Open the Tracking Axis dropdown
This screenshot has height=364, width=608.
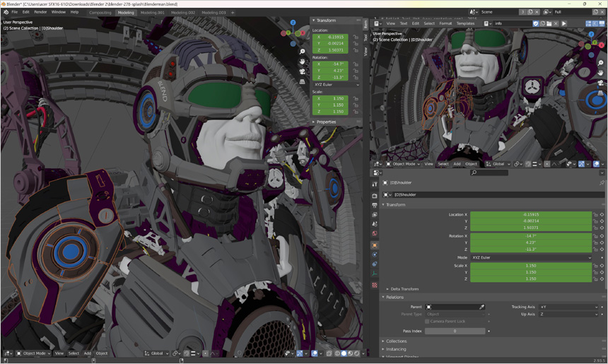(568, 307)
